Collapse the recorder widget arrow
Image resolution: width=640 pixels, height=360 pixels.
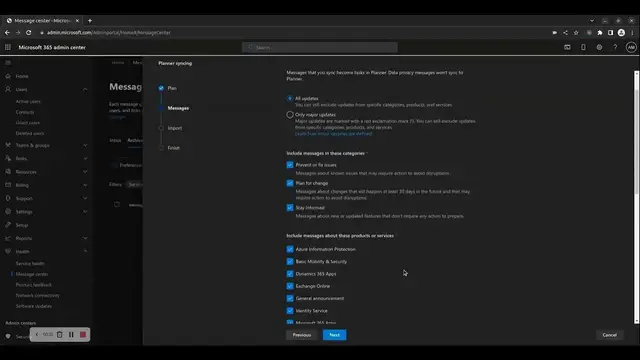(x=37, y=335)
